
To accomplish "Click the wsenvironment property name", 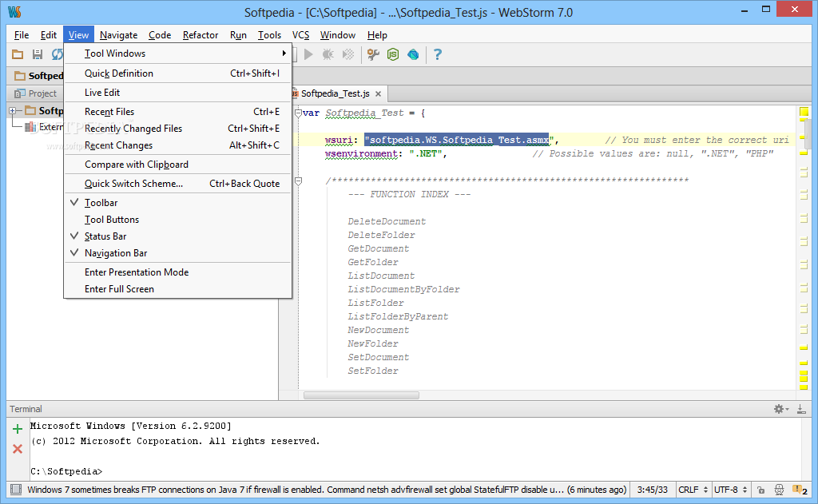I will pos(361,153).
